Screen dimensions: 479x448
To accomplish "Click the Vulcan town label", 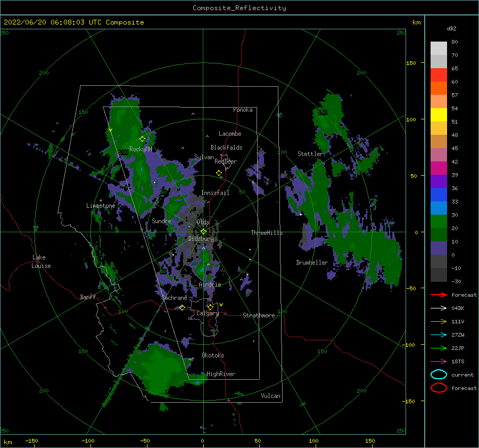I will [x=270, y=396].
